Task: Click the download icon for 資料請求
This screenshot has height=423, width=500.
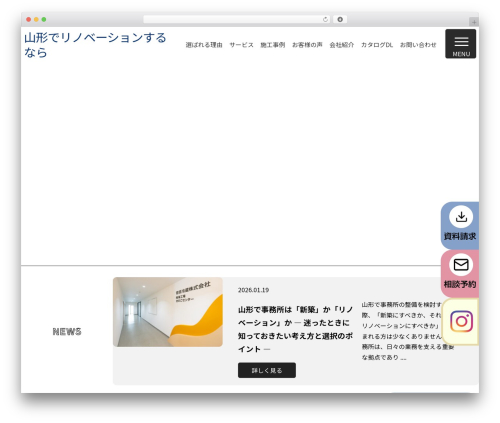Action: click(461, 217)
